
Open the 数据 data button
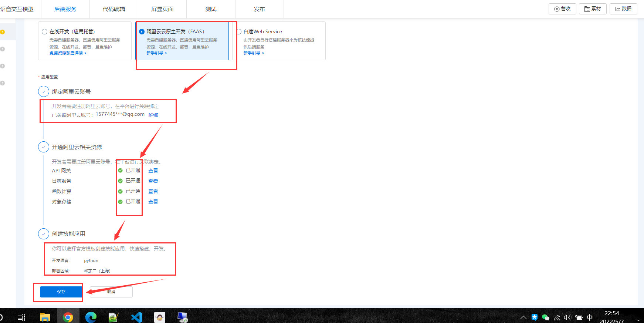623,9
